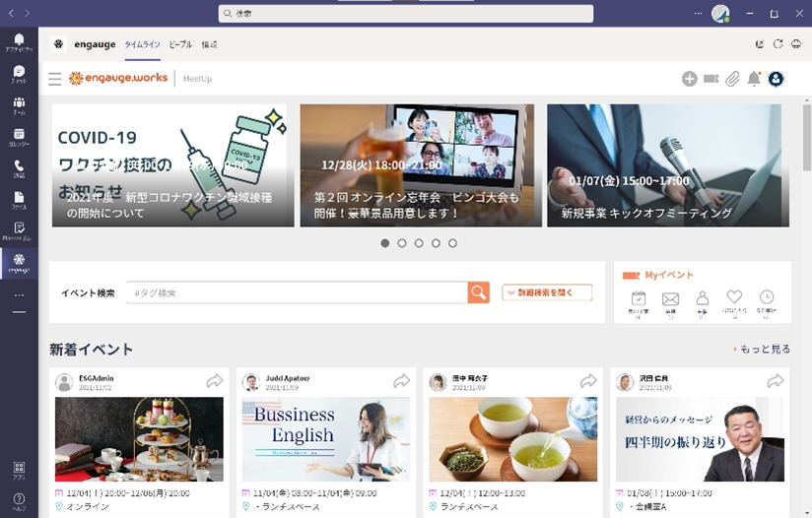This screenshot has height=518, width=812.
Task: Open the engauge user account icon
Action: pyautogui.click(x=776, y=79)
